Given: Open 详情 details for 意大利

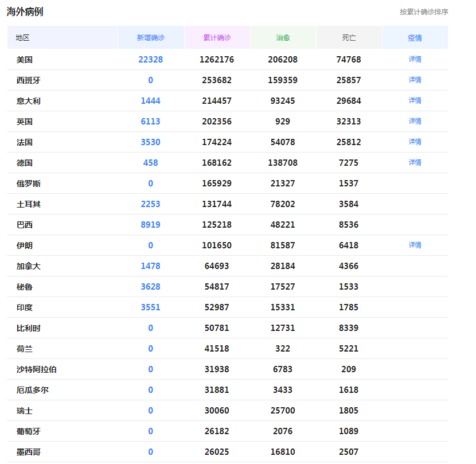Looking at the screenshot, I should pos(415,100).
